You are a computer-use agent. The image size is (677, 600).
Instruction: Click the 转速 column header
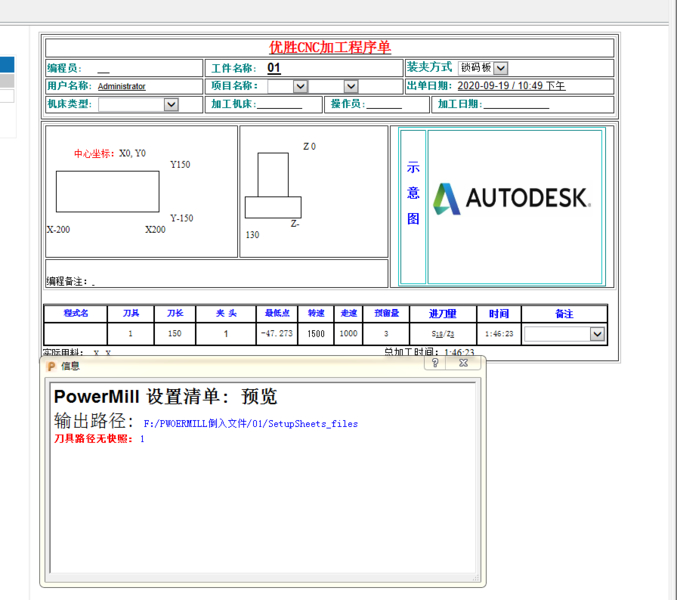(316, 313)
